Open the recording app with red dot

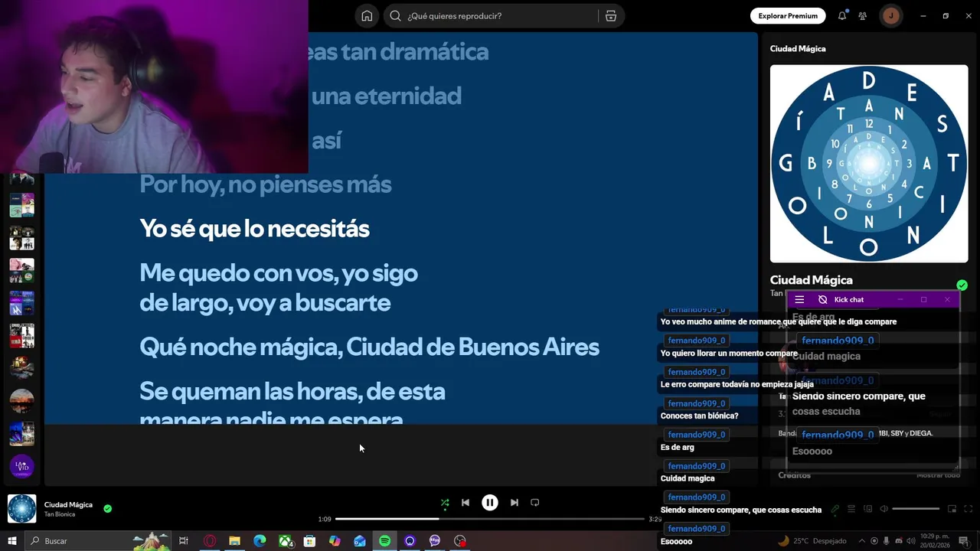[459, 541]
